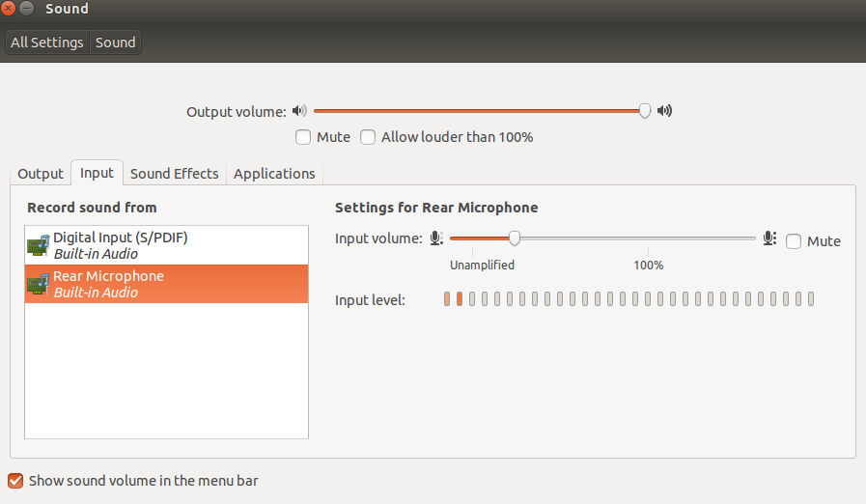The height and width of the screenshot is (504, 866).
Task: Mute the Rear Microphone input
Action: click(794, 241)
